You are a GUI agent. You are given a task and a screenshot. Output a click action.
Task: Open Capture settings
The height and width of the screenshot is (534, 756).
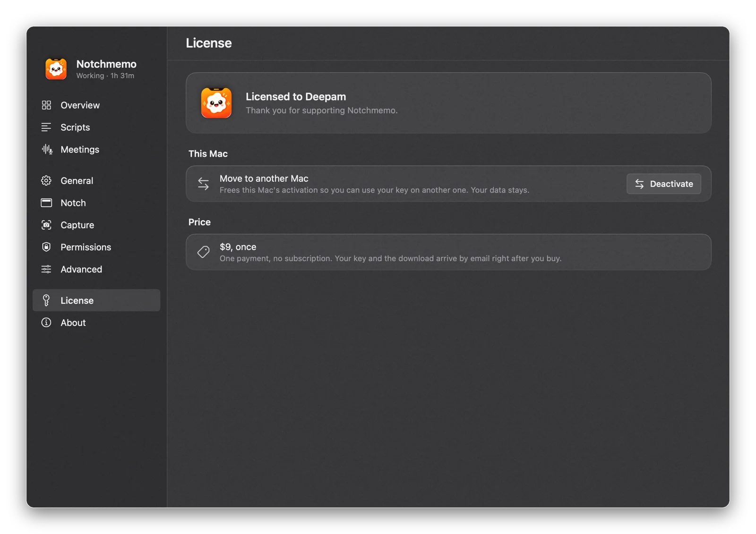point(96,225)
